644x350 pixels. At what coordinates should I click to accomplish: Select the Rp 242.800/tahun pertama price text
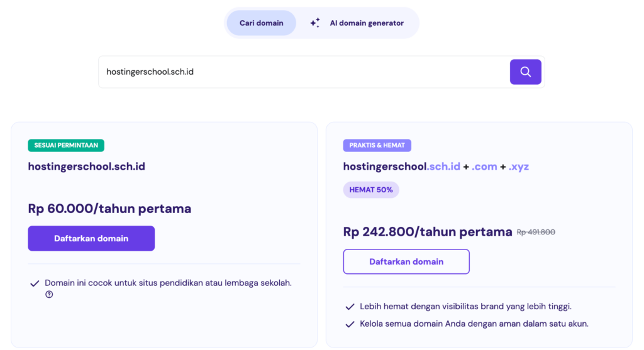click(x=428, y=232)
